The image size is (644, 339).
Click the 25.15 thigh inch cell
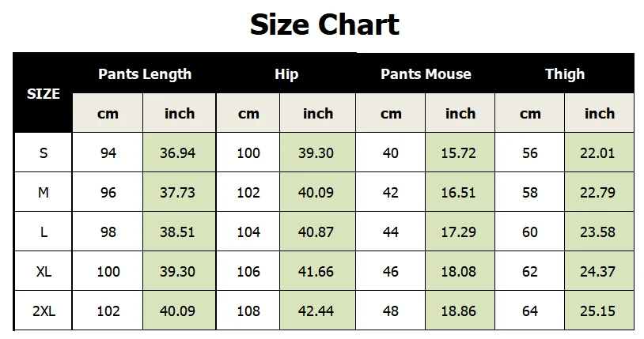[x=599, y=311]
